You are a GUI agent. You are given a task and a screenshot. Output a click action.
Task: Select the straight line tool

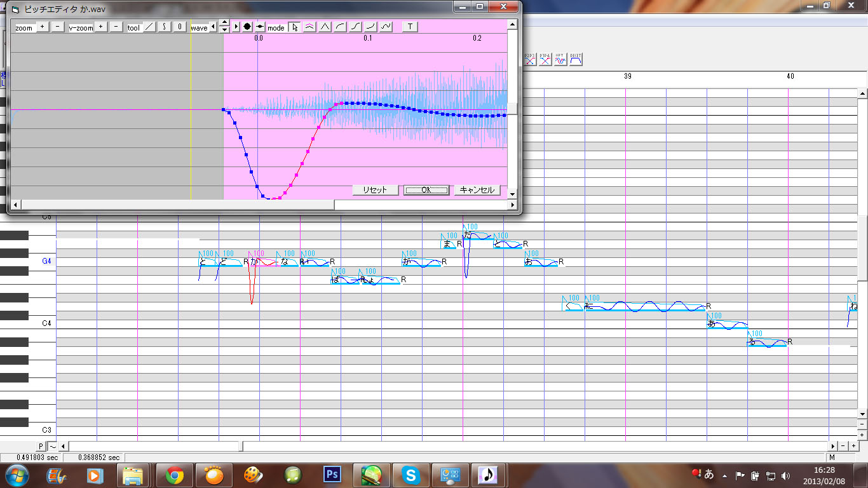149,27
